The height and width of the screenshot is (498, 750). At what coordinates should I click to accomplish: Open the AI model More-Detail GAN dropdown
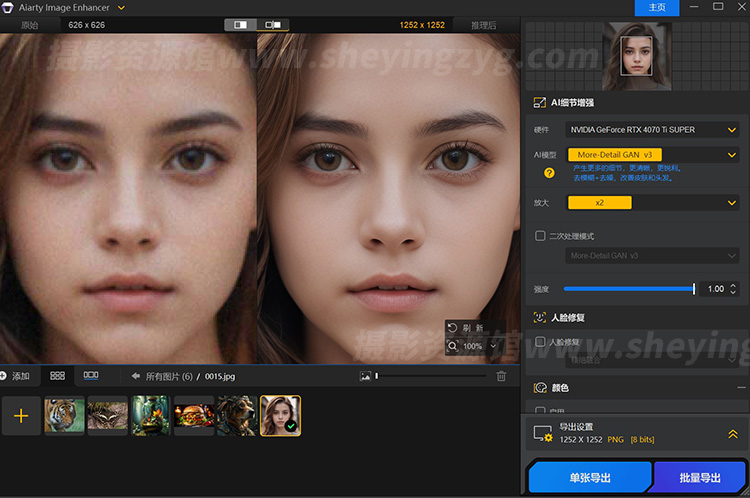coord(651,155)
